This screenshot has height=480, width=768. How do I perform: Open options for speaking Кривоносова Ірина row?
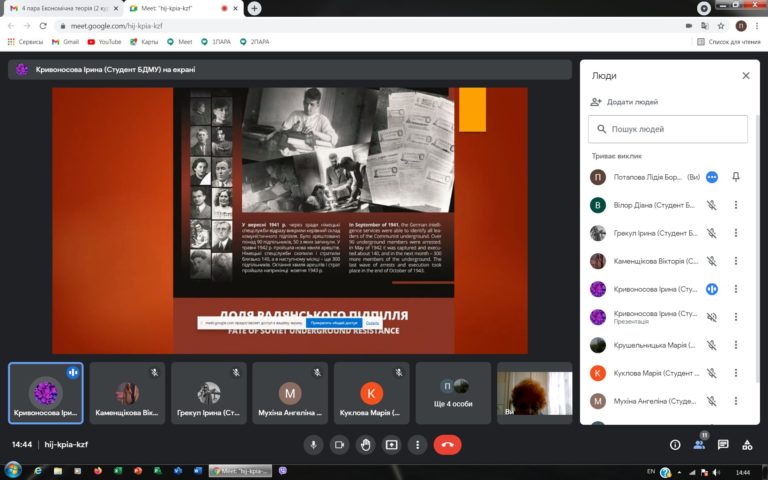coord(736,289)
